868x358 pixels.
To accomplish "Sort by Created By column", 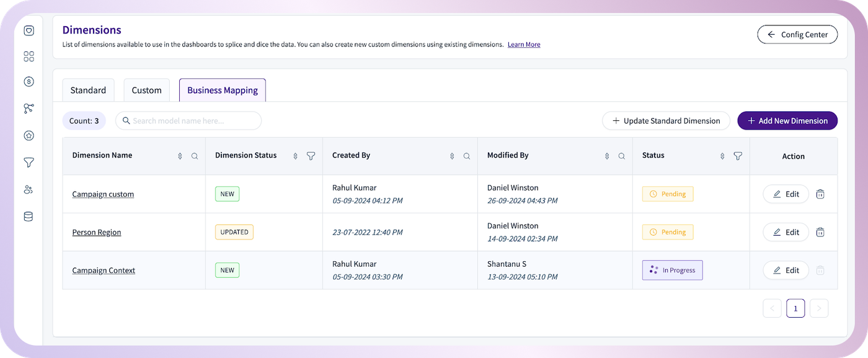I will point(452,156).
